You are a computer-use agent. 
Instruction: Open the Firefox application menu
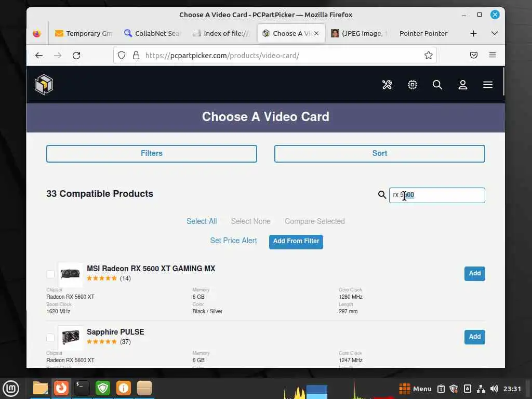point(493,55)
